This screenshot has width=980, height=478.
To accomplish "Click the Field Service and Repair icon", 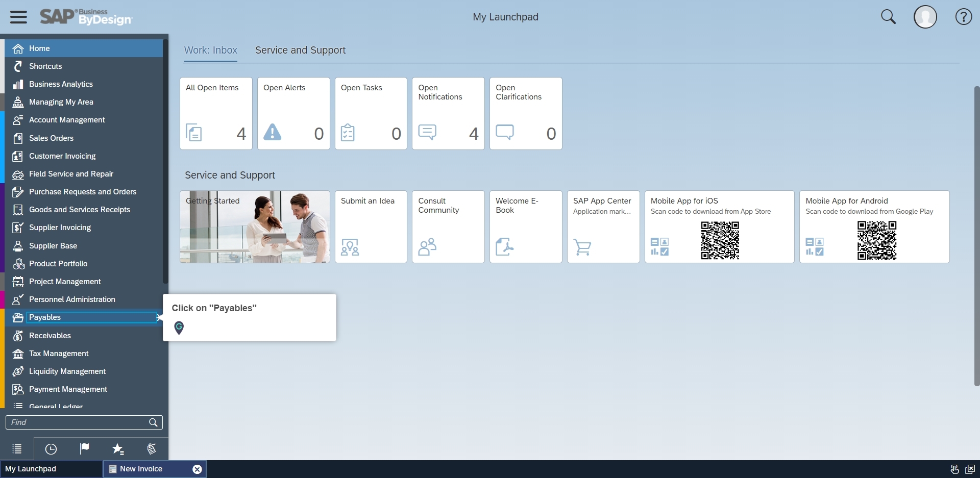I will click(18, 174).
